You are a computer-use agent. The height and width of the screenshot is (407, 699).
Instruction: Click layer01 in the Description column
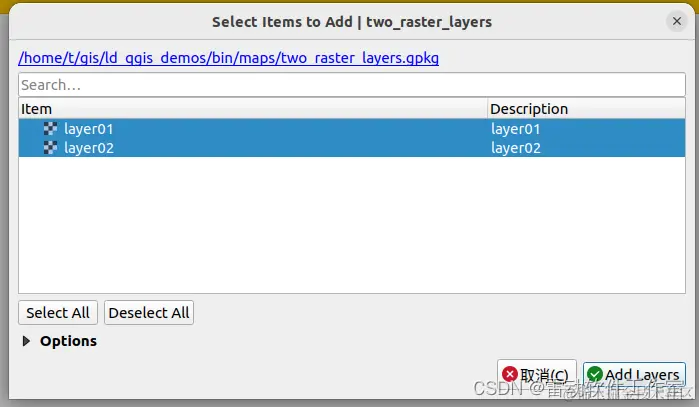click(x=516, y=129)
